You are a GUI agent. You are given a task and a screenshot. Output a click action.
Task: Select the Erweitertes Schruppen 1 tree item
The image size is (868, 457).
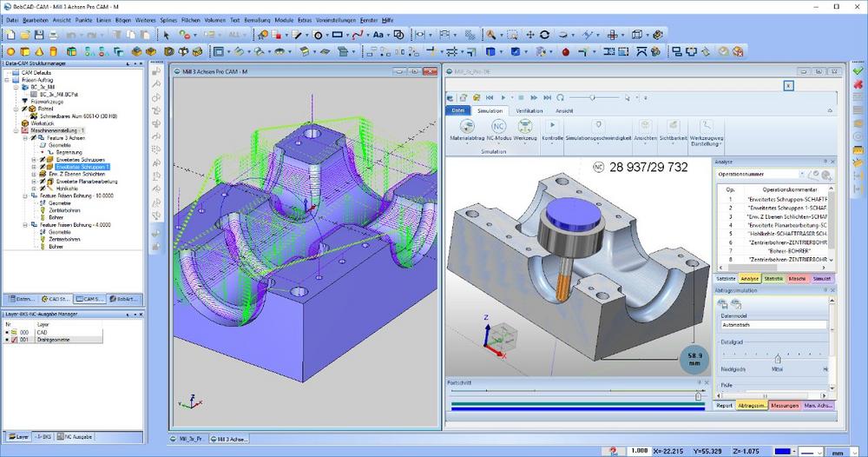tap(82, 167)
